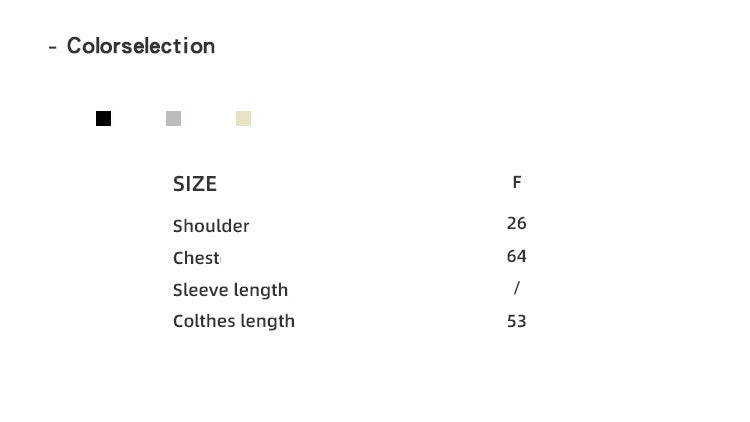Image resolution: width=750 pixels, height=422 pixels.
Task: Switch to the cream-colored variant
Action: pyautogui.click(x=243, y=119)
